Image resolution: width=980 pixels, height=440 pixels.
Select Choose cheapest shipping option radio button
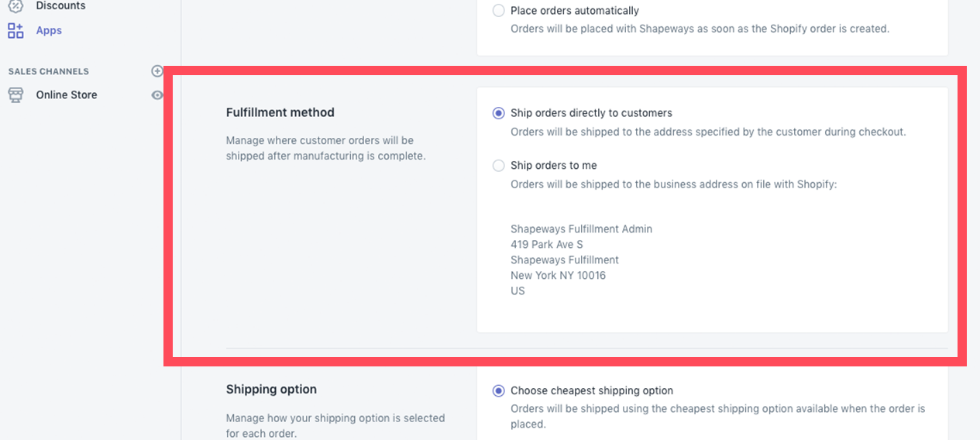pos(498,391)
